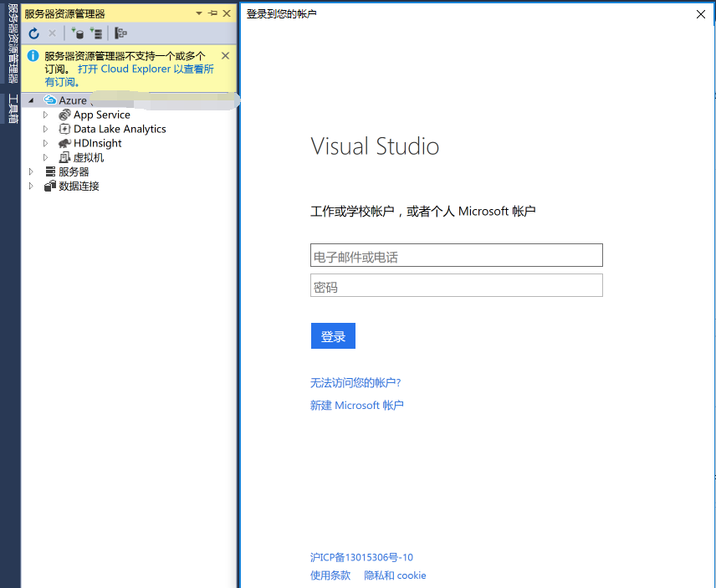Open the 工具箱 side tab

pyautogui.click(x=13, y=109)
